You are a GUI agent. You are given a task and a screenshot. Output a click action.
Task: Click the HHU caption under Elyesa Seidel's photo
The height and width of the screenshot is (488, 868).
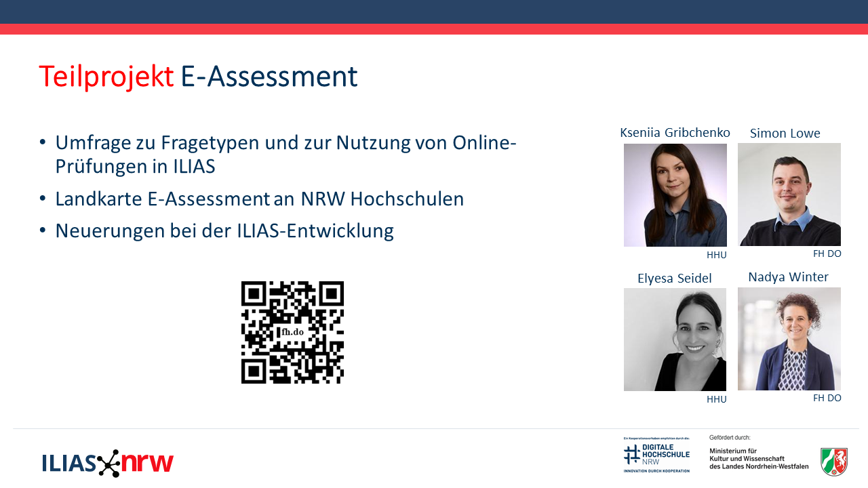pos(716,399)
